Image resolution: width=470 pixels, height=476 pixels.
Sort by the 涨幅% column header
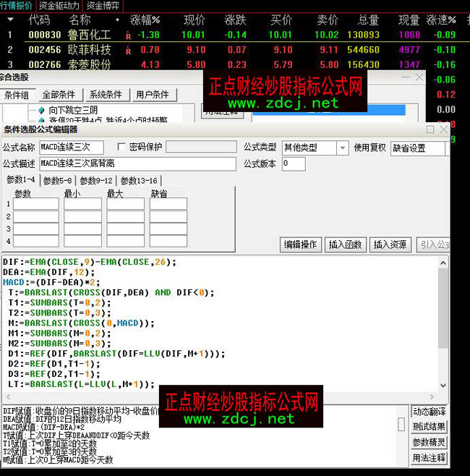tap(145, 20)
